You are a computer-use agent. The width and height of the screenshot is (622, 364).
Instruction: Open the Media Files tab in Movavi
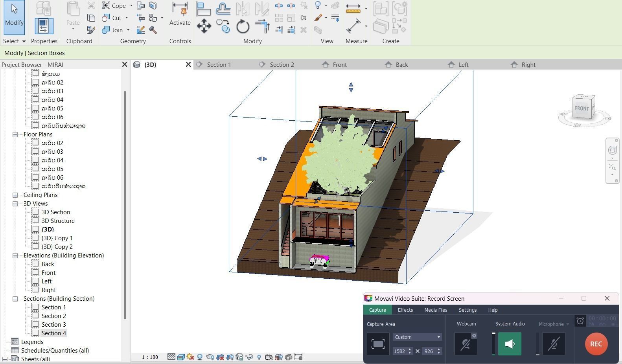(436, 310)
